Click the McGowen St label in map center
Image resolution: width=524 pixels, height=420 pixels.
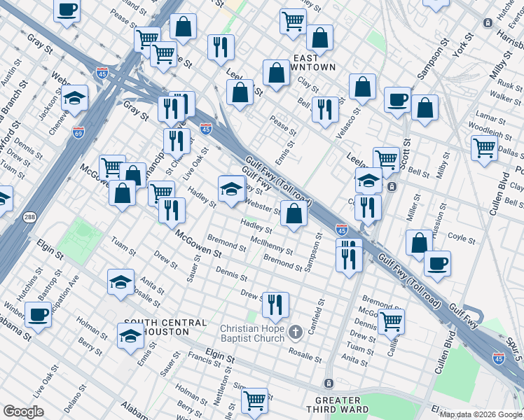pyautogui.click(x=198, y=244)
